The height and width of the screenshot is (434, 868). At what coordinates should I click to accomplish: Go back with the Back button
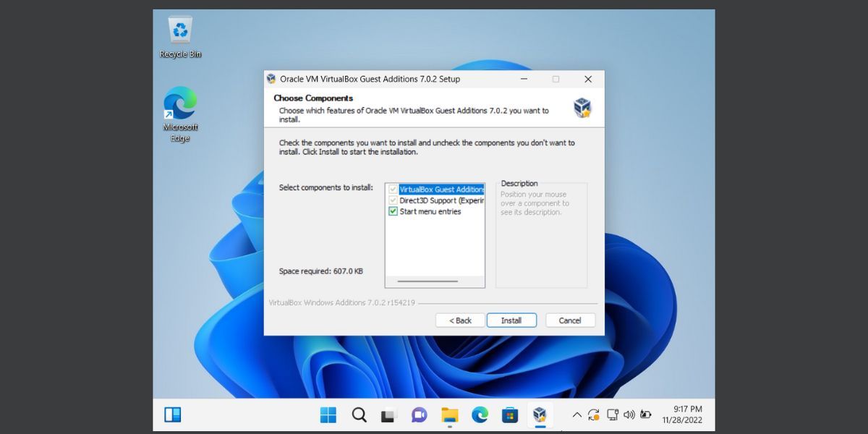click(x=460, y=320)
